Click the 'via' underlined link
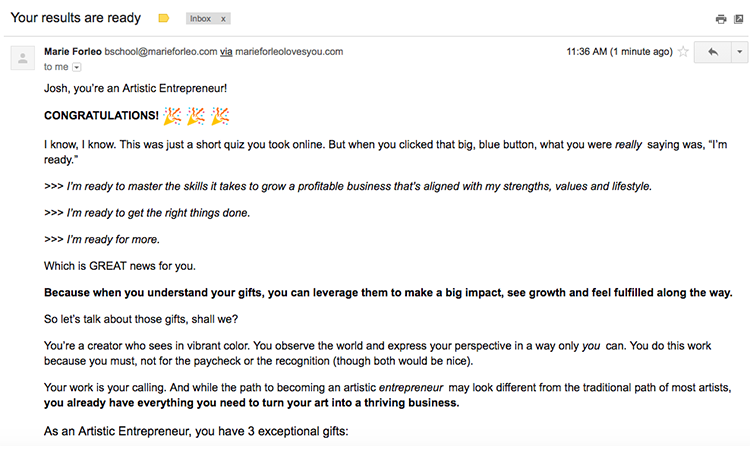The height and width of the screenshot is (462, 750). (226, 52)
